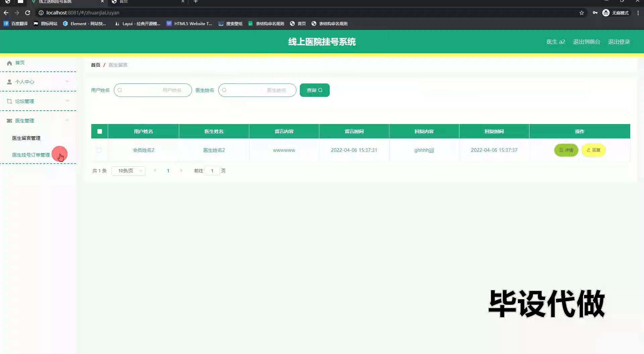This screenshot has height=354, width=644.
Task: Open the saved passwords key icon
Action: click(595, 13)
